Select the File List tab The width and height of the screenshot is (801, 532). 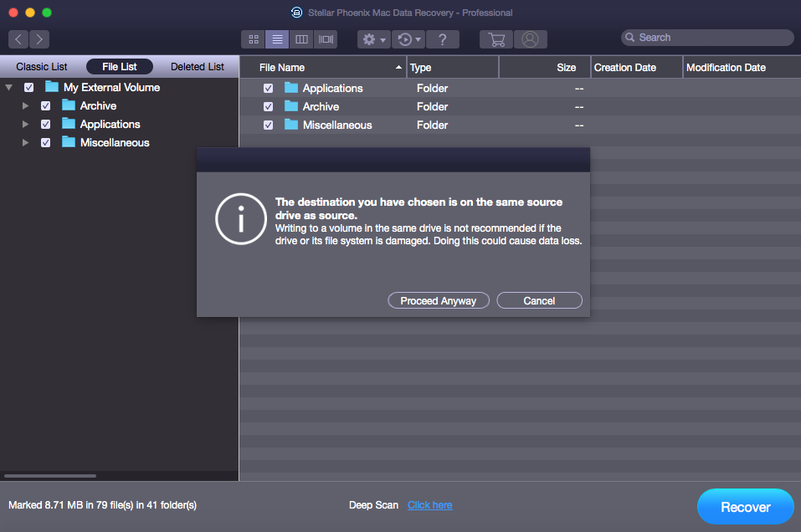(x=120, y=66)
